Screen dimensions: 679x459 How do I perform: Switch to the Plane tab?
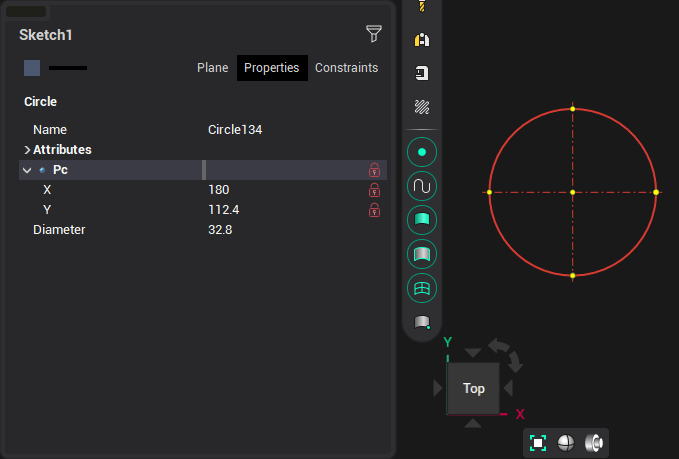pos(212,68)
